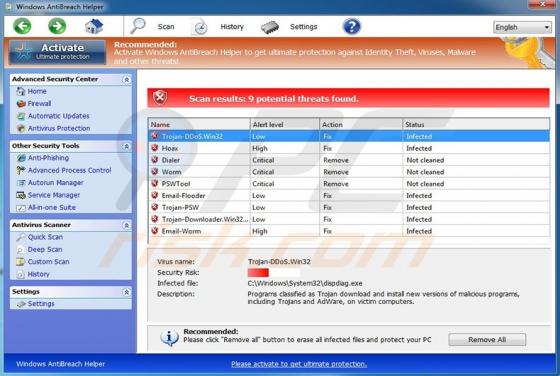Click the sidebar History clock icon
The image size is (560, 376).
coord(21,274)
